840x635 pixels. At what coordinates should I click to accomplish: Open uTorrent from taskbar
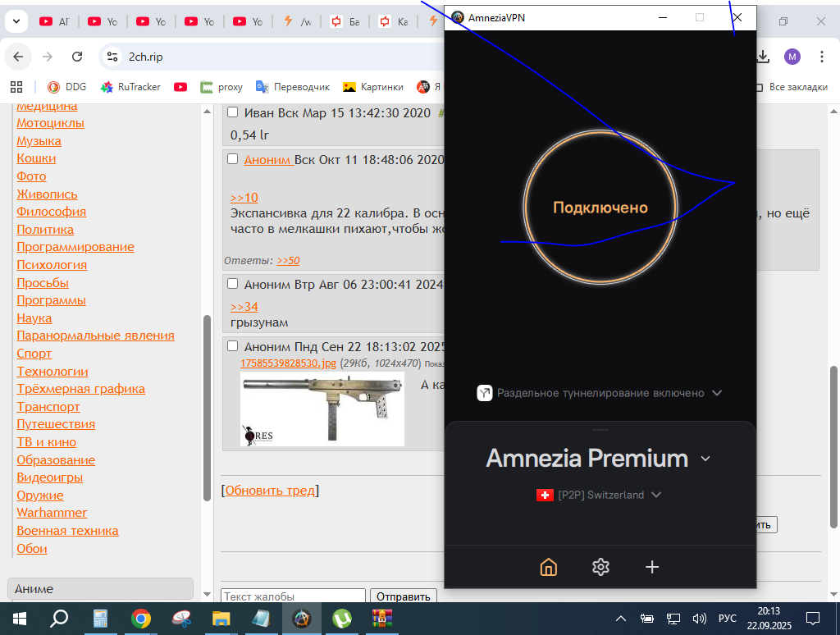point(342,619)
